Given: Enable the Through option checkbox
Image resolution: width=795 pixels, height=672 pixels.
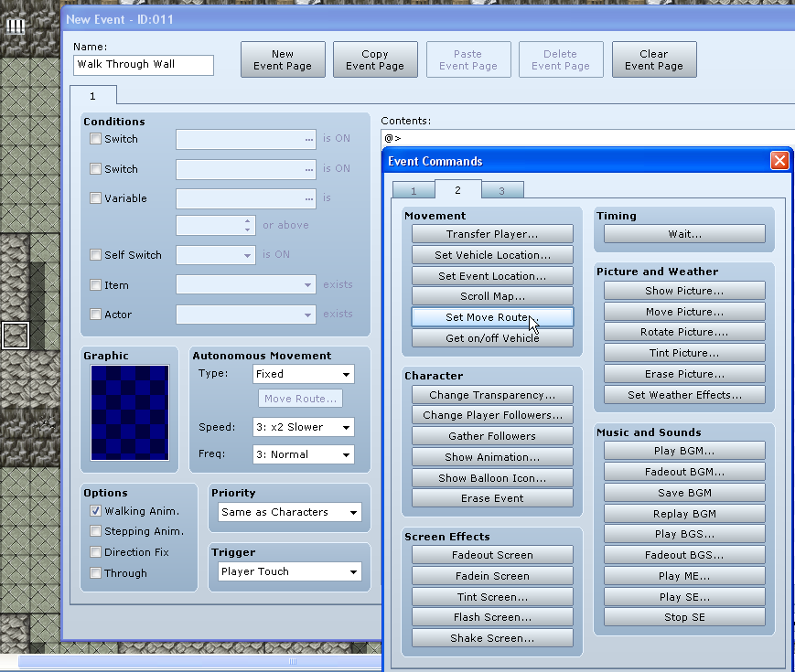Looking at the screenshot, I should coord(96,573).
